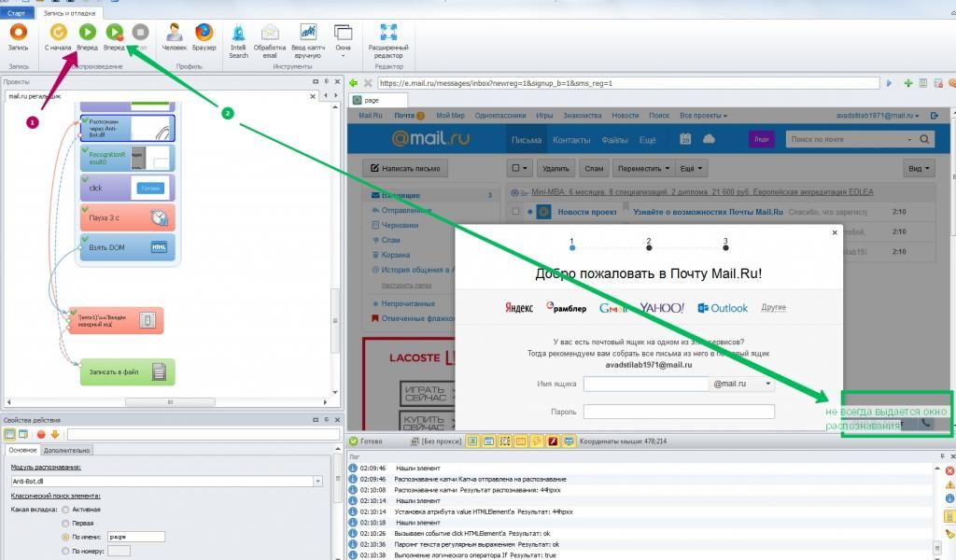Select the RecognitionResult0 action block
Screen dimensions: 956x560
127,158
